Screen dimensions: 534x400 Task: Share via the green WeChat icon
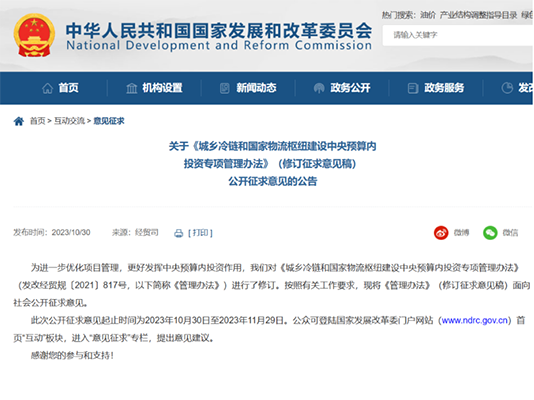pyautogui.click(x=490, y=233)
